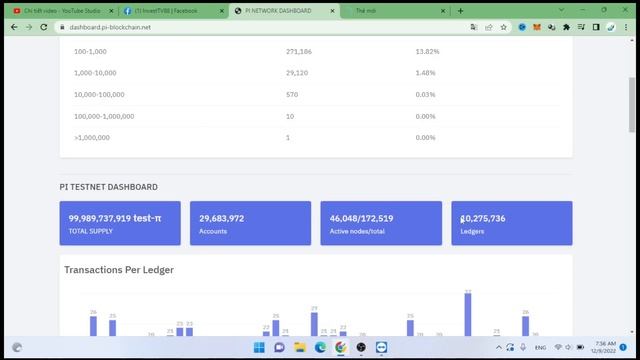The image size is (640, 360).
Task: Open the notification badge in the tray
Action: (623, 347)
